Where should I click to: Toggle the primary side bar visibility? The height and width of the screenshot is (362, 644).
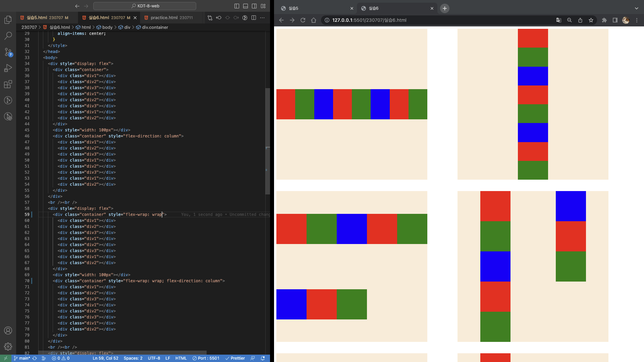pyautogui.click(x=237, y=6)
